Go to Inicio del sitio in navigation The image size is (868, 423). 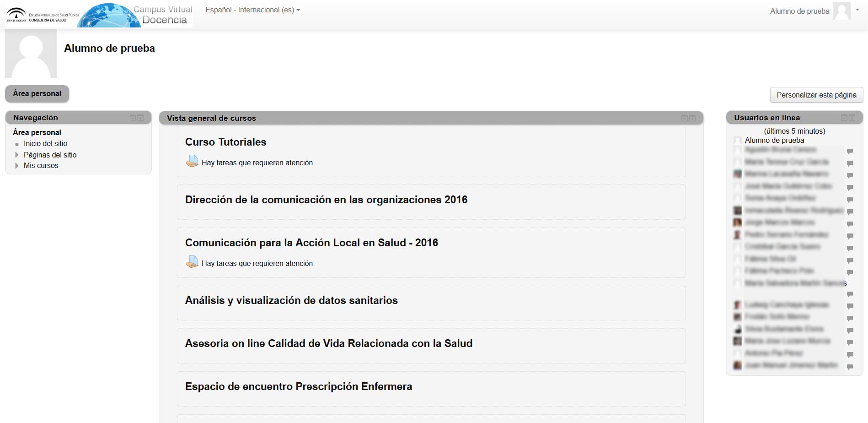click(45, 143)
